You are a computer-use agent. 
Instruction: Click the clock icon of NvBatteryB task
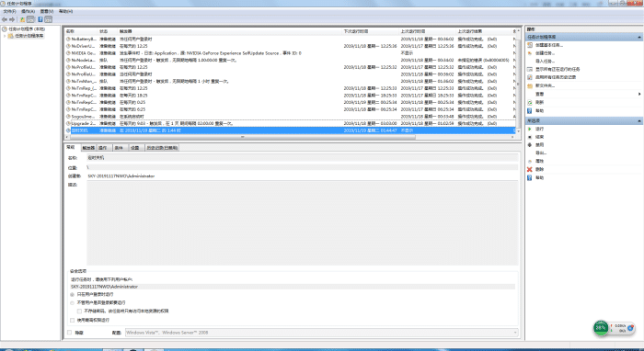(68, 39)
